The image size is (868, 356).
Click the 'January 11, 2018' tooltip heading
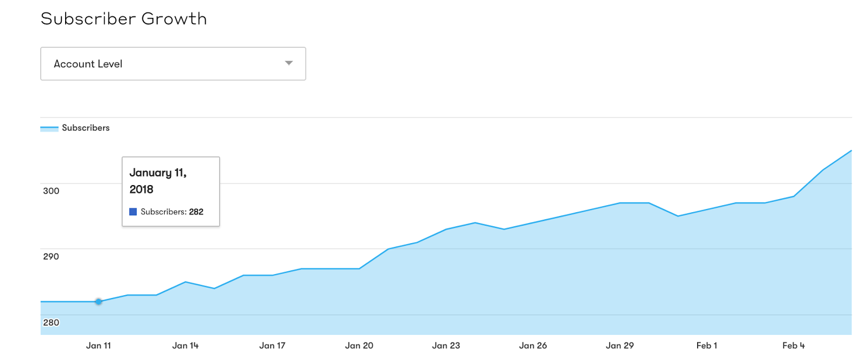pyautogui.click(x=158, y=181)
